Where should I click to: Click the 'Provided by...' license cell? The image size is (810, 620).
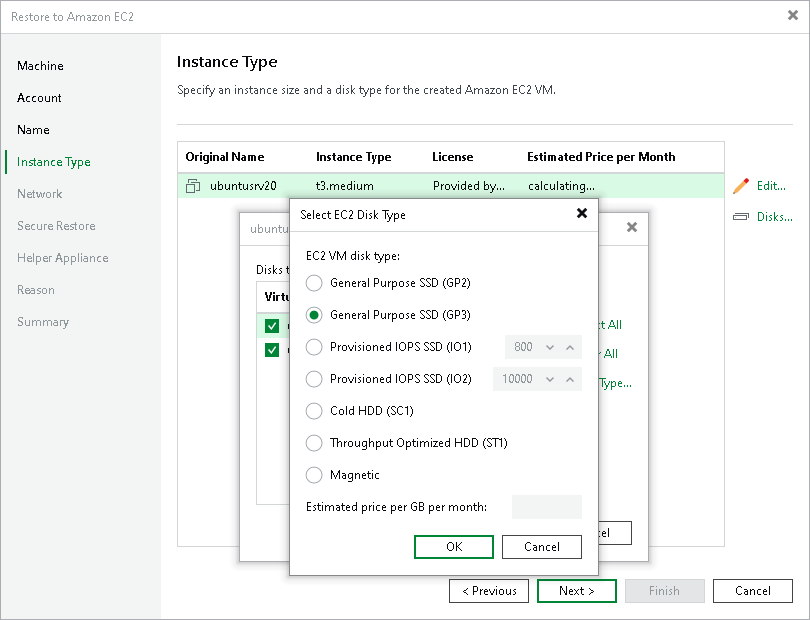tap(469, 186)
